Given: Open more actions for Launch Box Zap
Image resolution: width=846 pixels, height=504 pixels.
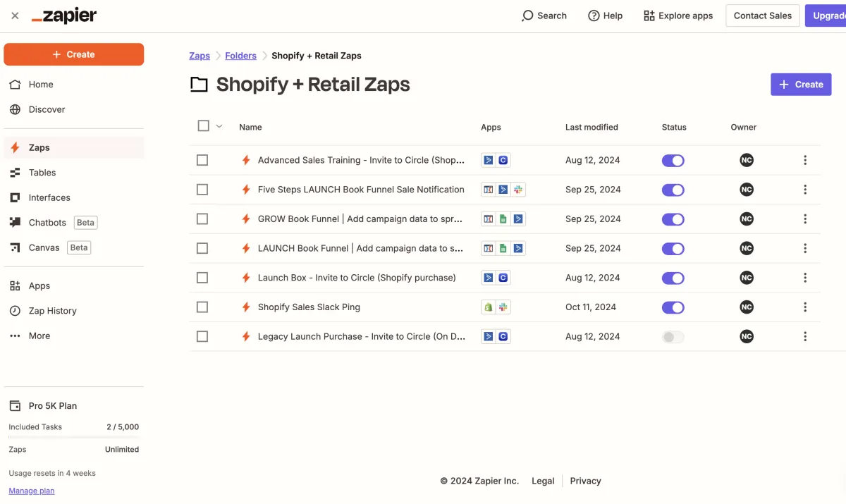Looking at the screenshot, I should (805, 278).
